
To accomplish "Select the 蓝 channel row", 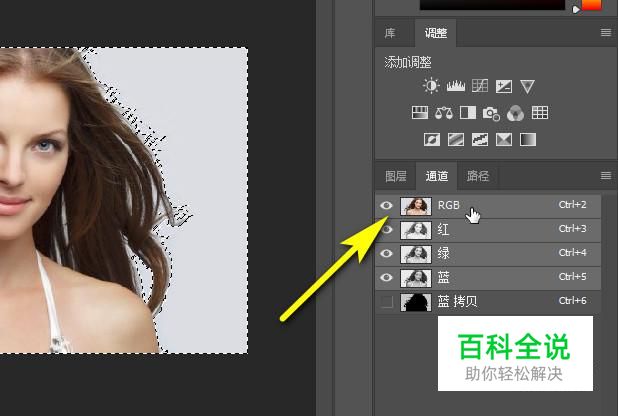I will 488,278.
